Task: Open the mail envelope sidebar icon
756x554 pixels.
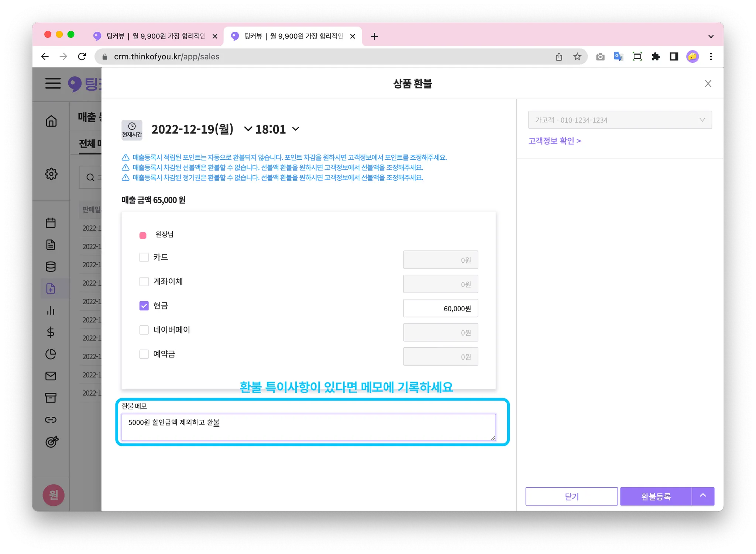Action: click(x=51, y=376)
